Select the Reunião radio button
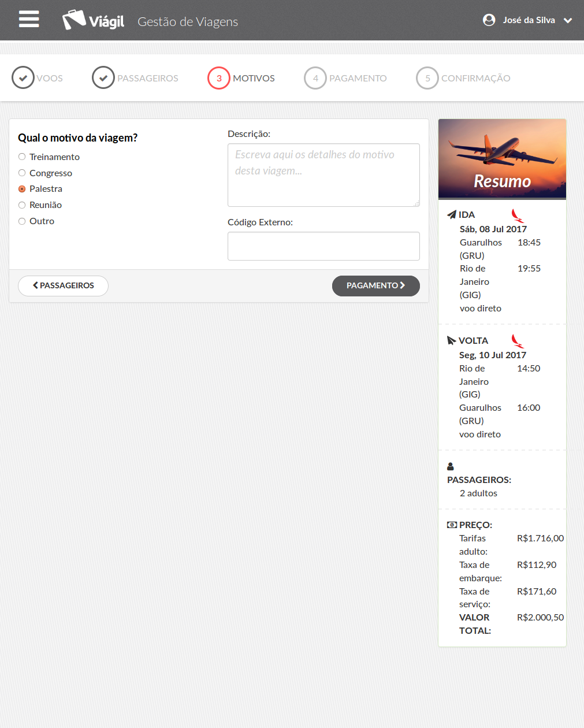The height and width of the screenshot is (728, 584). click(22, 205)
